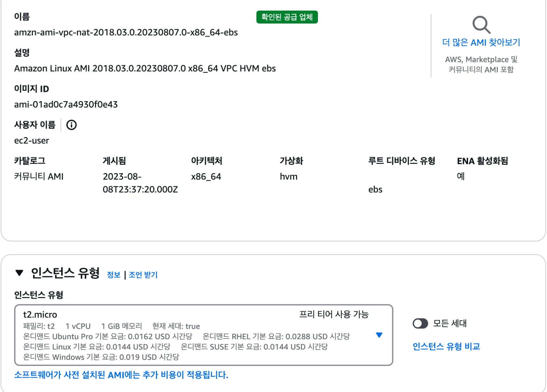Viewport: 547px width, 392px height.
Task: Click the x86_64 architecture value
Action: coord(206,177)
